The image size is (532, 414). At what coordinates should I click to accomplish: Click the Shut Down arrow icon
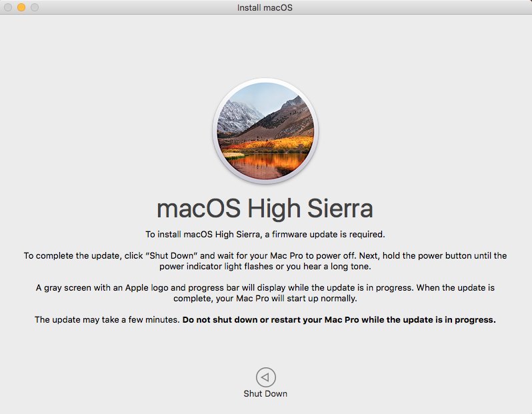265,377
